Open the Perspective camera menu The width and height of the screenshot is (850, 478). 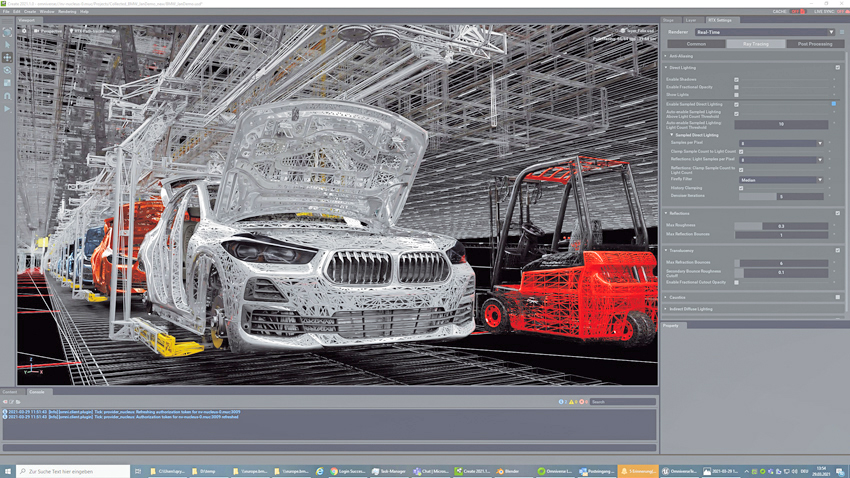click(x=49, y=31)
